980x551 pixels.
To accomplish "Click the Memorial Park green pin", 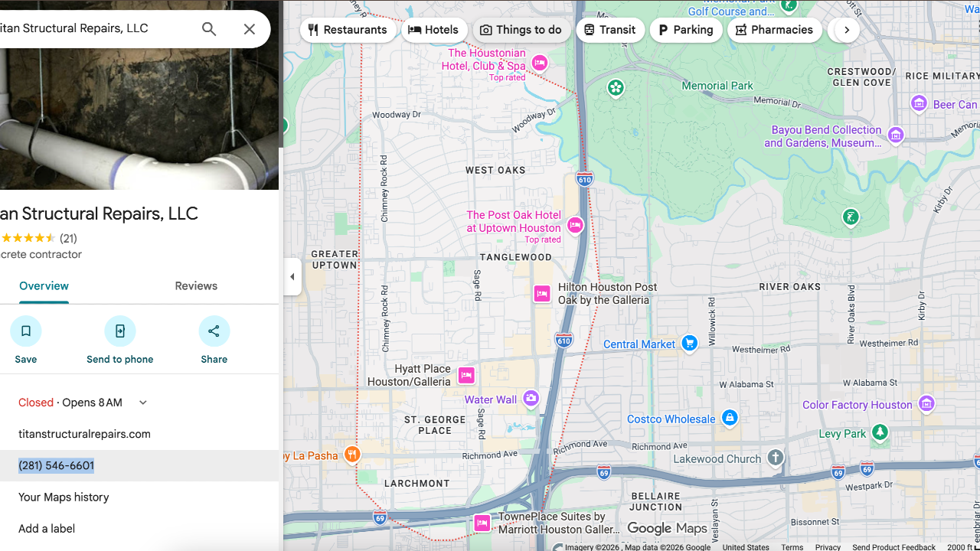I will coord(616,88).
